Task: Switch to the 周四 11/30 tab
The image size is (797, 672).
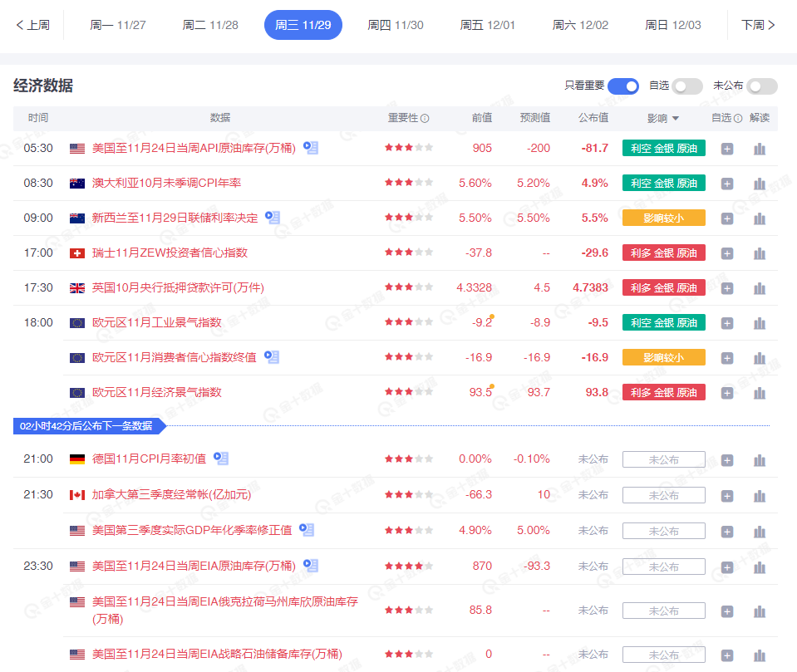Action: (396, 25)
